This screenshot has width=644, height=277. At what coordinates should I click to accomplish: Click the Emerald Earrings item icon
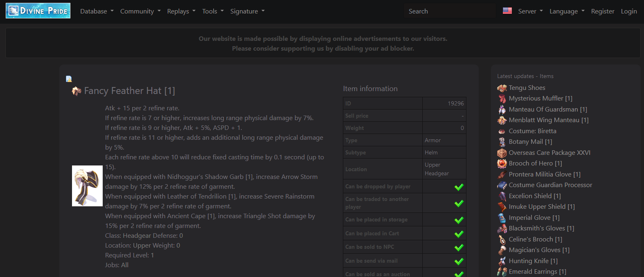point(502,272)
